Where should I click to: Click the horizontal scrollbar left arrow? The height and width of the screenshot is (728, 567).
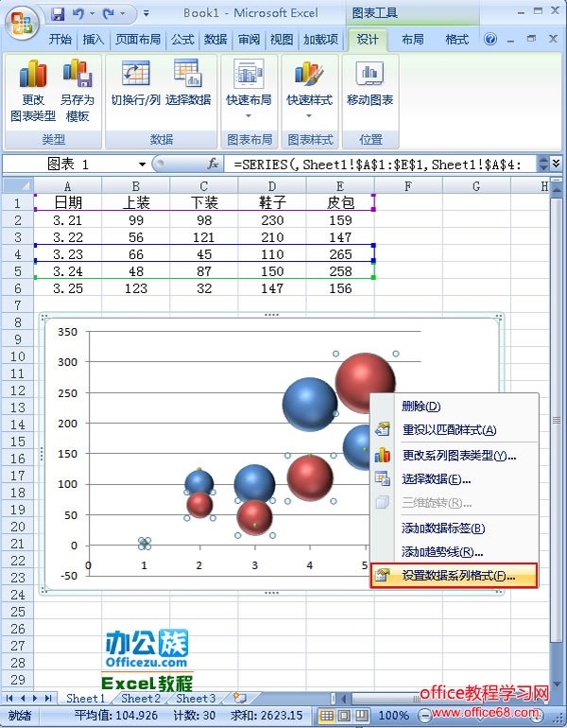click(x=344, y=698)
